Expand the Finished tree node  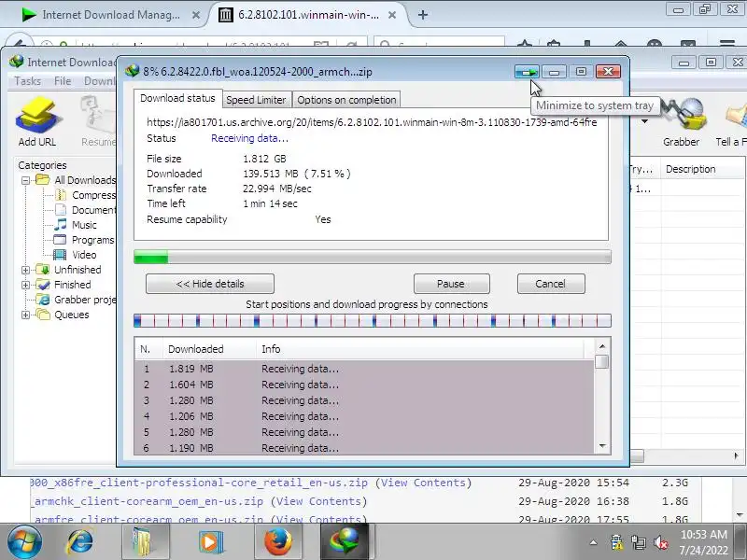pos(26,285)
